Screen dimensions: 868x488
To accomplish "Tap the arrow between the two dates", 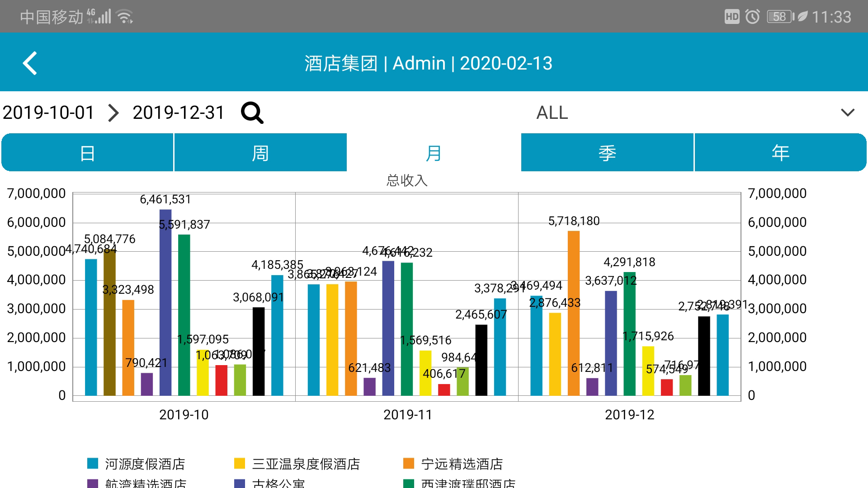I will (113, 113).
